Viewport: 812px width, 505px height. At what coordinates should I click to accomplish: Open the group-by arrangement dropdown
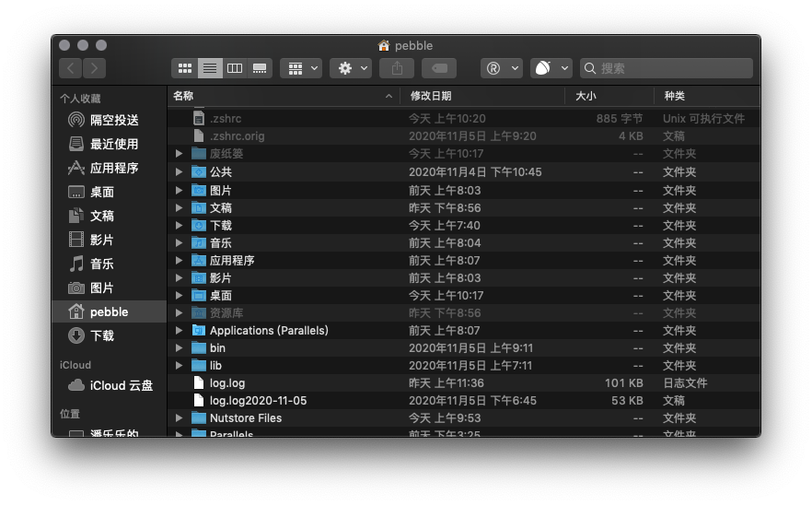click(x=301, y=68)
